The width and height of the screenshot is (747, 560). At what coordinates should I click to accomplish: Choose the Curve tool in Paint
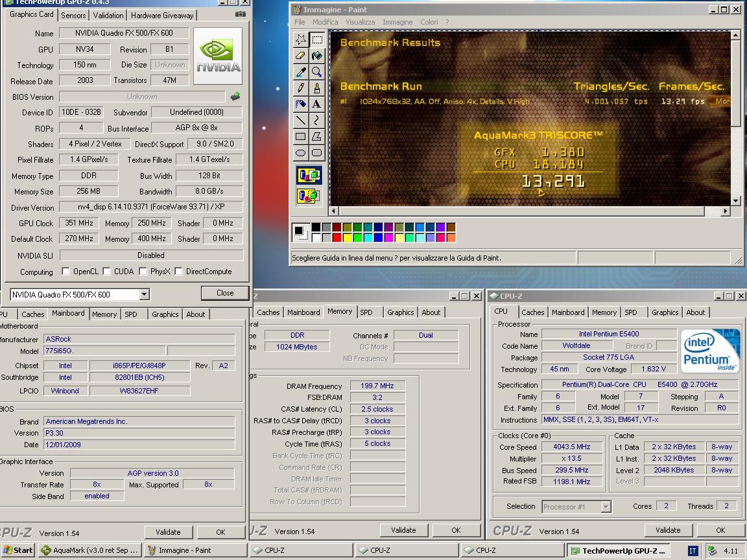(317, 121)
